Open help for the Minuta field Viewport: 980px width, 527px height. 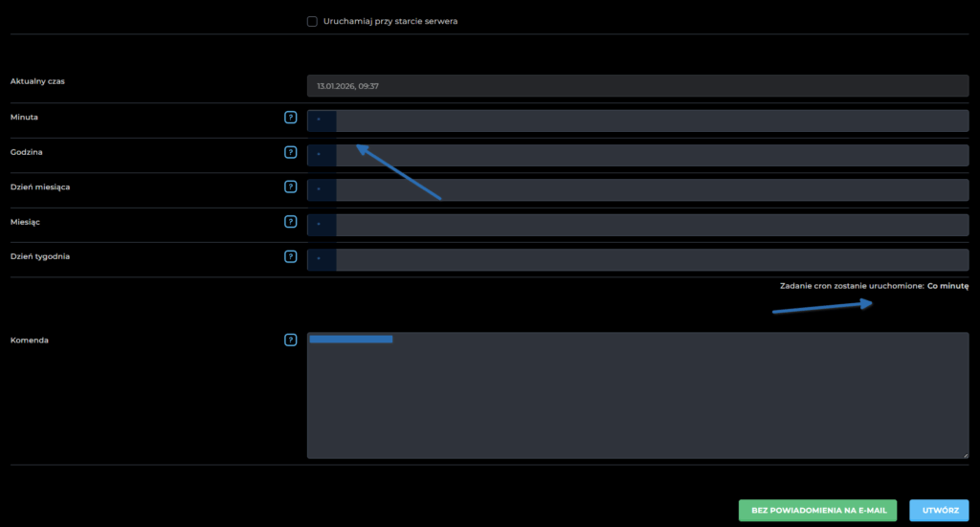[290, 117]
